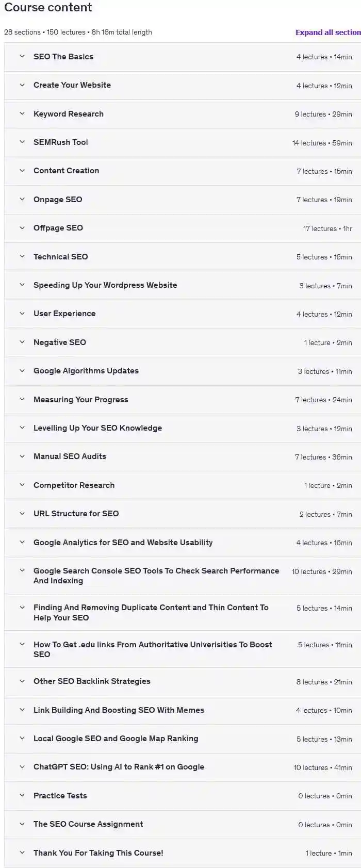Click chevron icon beside Technical SEO
The image size is (361, 868).
pos(22,257)
